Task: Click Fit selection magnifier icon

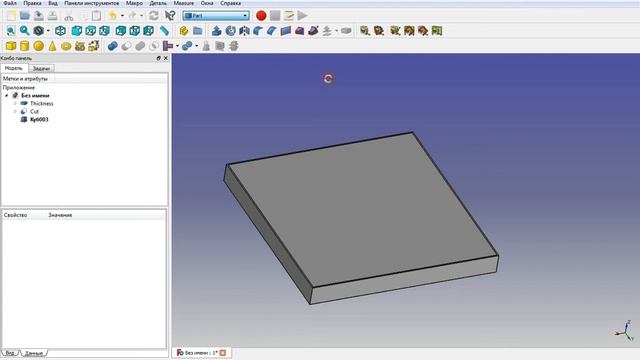Action: [x=25, y=31]
